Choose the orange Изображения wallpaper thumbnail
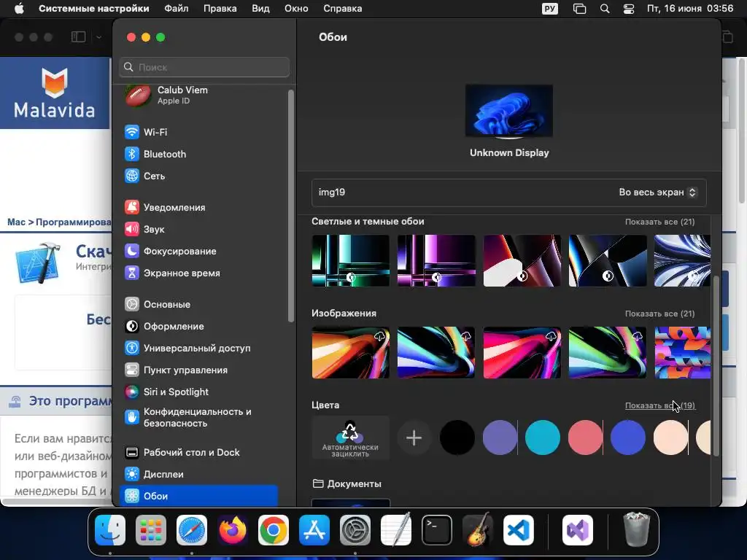 pyautogui.click(x=351, y=352)
